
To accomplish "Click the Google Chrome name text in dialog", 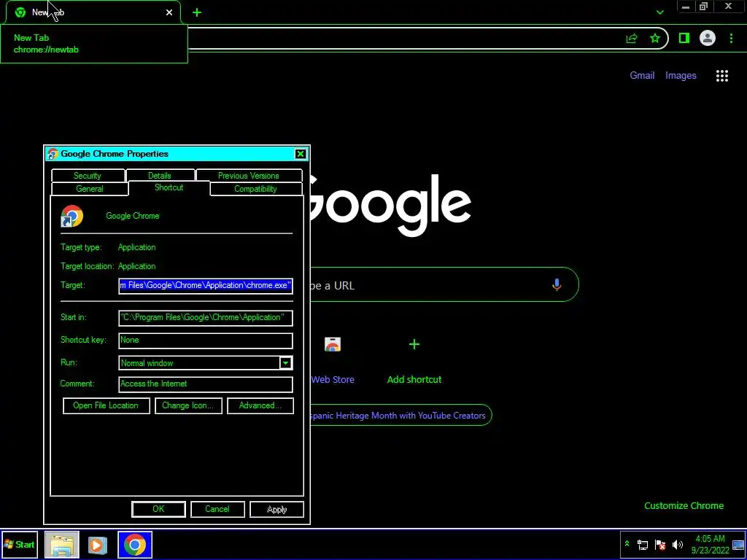I will [133, 216].
